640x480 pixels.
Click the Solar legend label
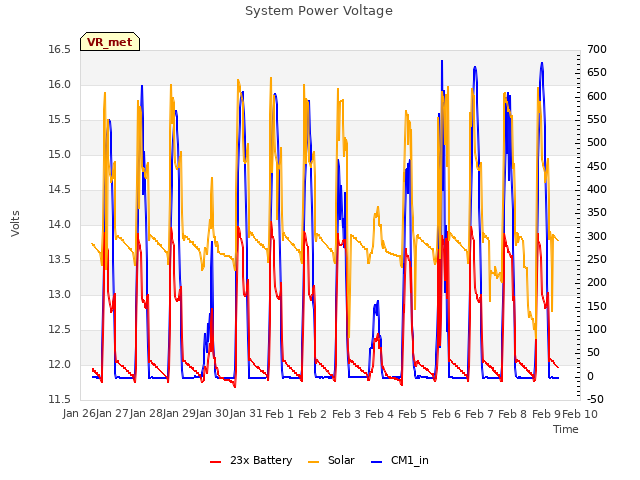[x=341, y=460]
